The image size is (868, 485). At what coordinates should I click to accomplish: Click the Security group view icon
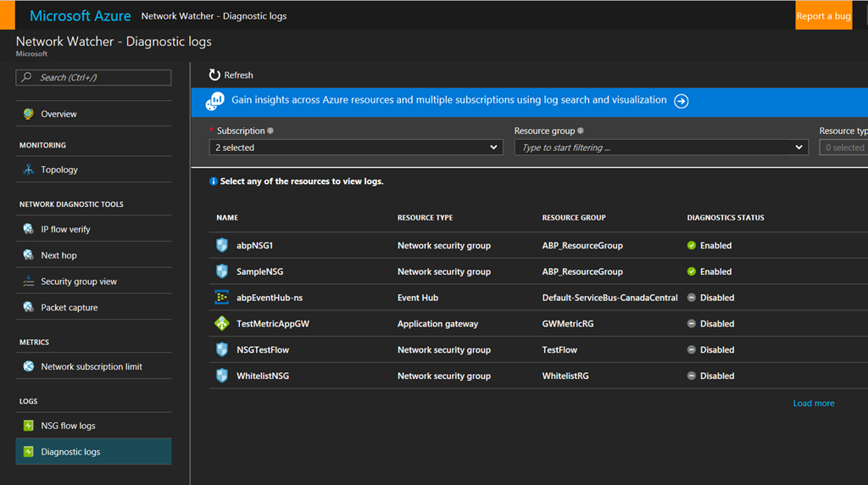click(28, 282)
